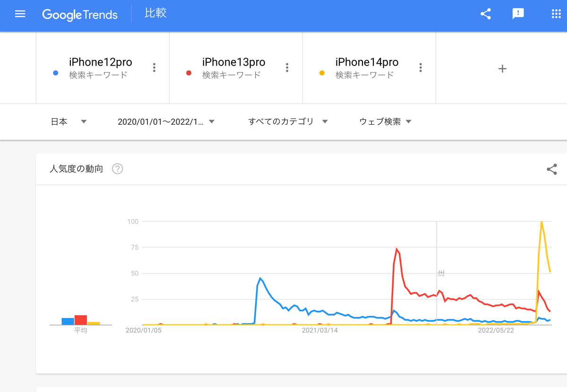The width and height of the screenshot is (567, 392).
Task: Open the date range dropdown
Action: 166,121
